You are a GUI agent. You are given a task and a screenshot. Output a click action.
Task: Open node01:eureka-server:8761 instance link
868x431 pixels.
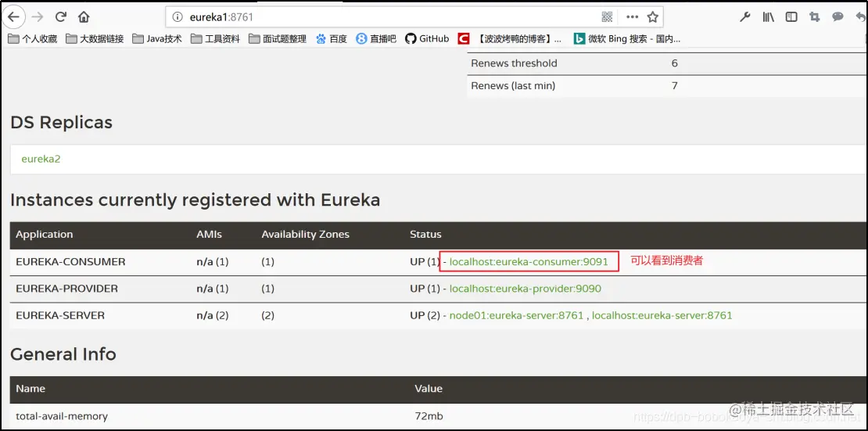tap(516, 316)
